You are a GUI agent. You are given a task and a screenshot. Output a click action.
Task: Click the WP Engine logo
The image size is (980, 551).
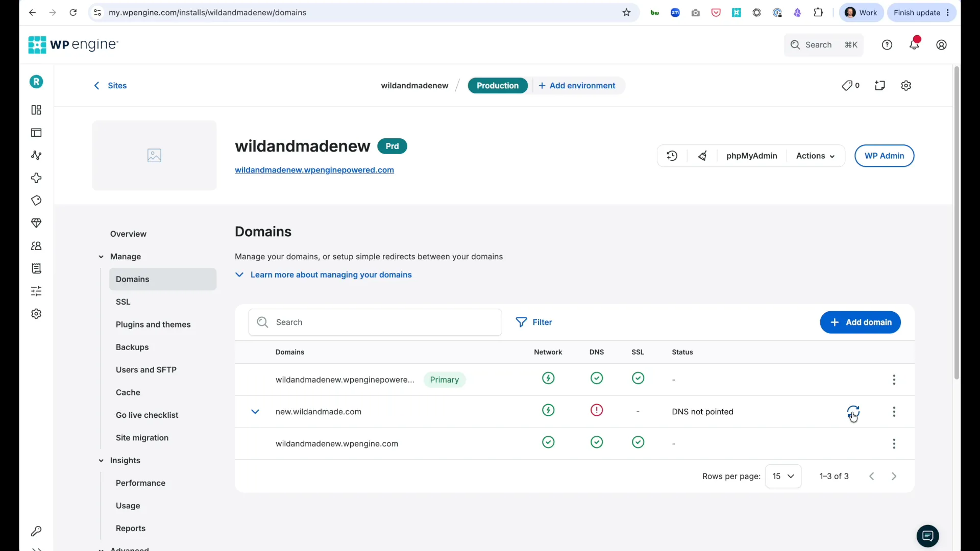coord(73,45)
